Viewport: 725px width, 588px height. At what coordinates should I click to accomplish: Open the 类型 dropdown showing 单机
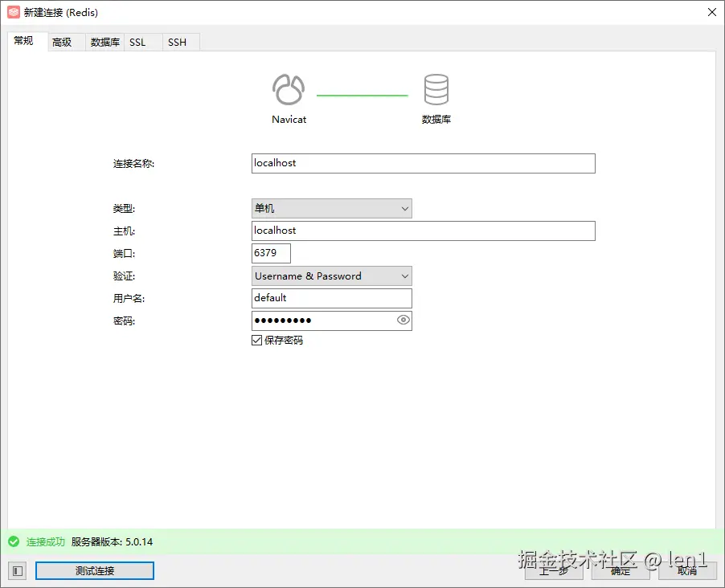331,209
